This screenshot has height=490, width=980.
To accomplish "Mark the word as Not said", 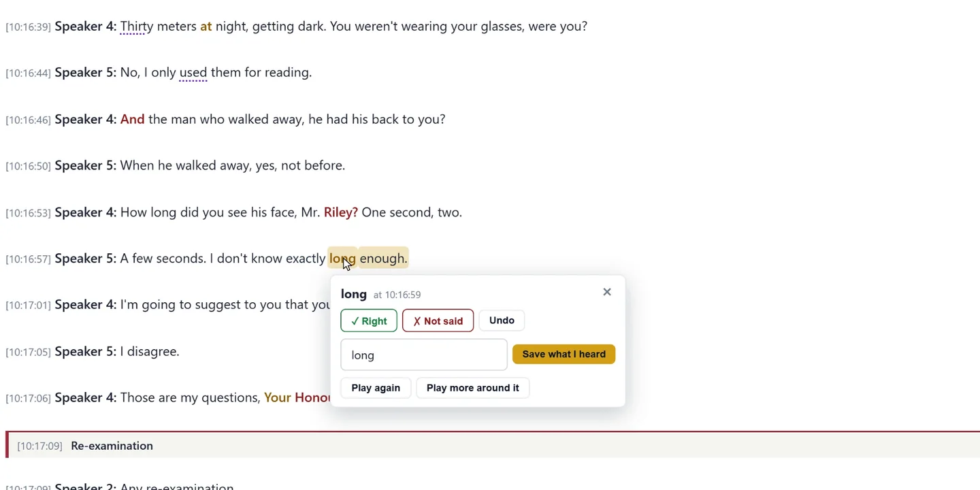I will pyautogui.click(x=438, y=321).
